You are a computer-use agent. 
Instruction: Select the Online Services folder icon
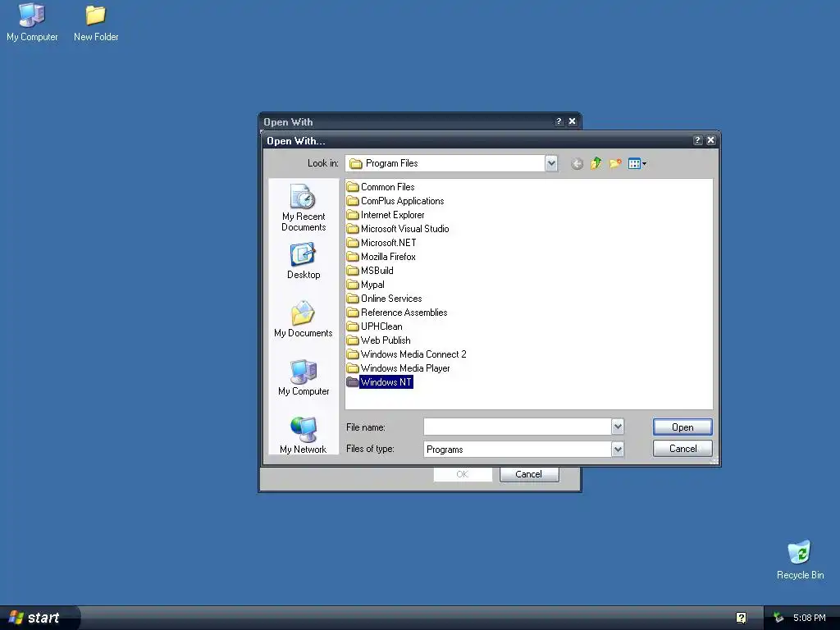coord(352,299)
